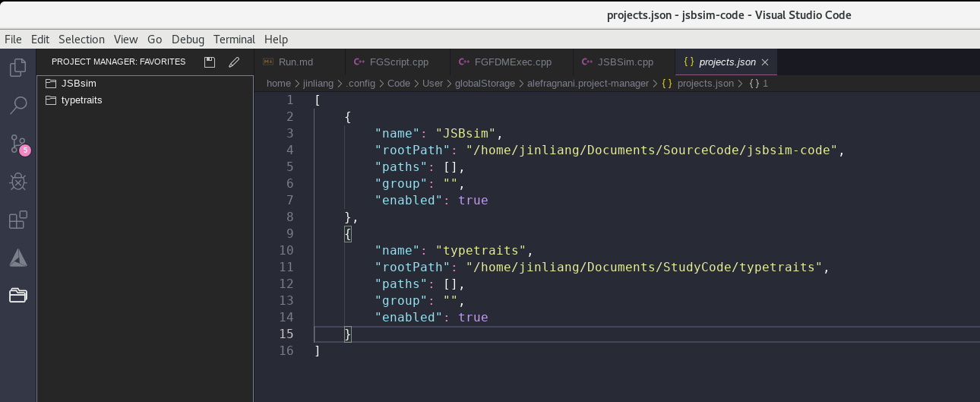
Task: Open the Search view in activity bar
Action: (18, 105)
